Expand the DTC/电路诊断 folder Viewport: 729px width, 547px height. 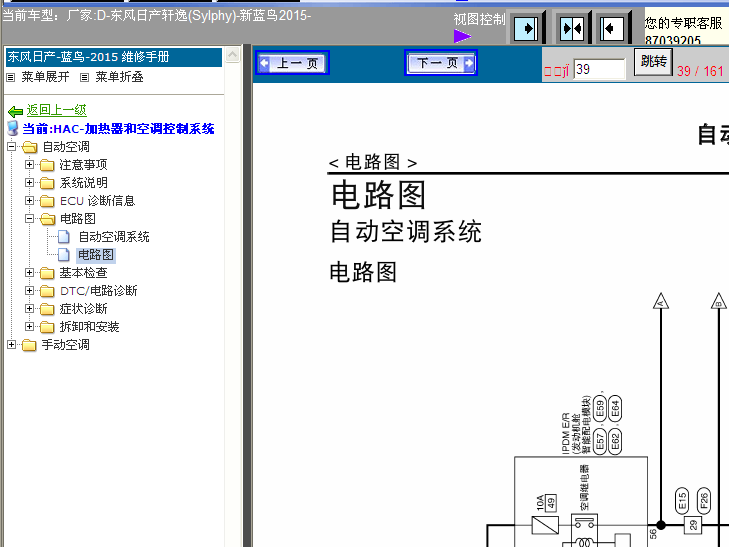(29, 290)
